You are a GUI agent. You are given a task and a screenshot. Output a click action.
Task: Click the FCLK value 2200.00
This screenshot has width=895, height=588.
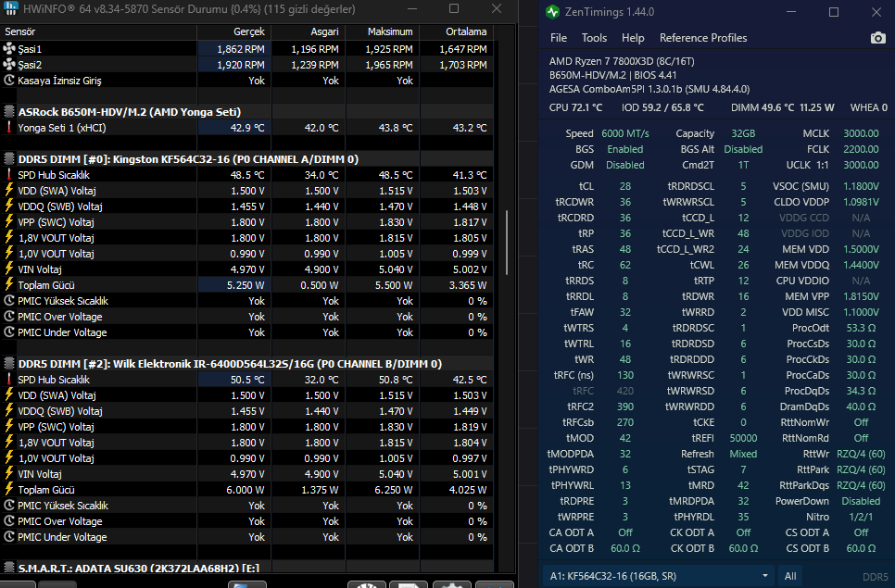[x=861, y=149]
